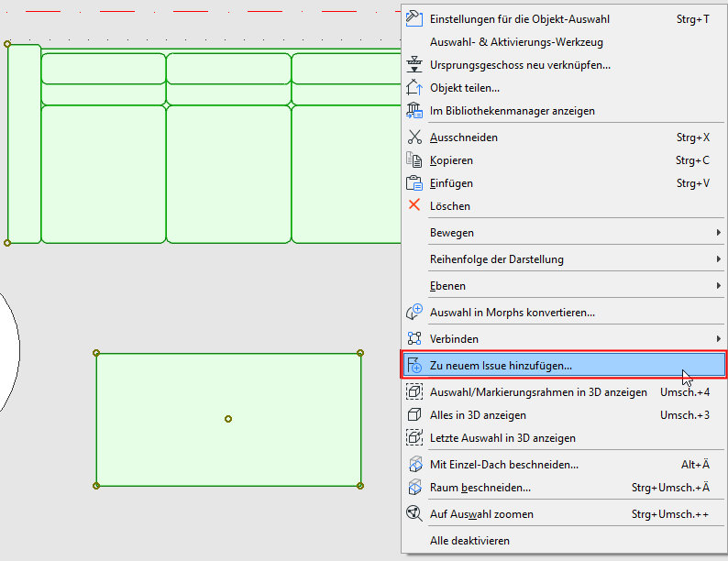Click the Strg+Umsch.+Ä shortcut text
This screenshot has height=561, width=728.
click(x=670, y=488)
